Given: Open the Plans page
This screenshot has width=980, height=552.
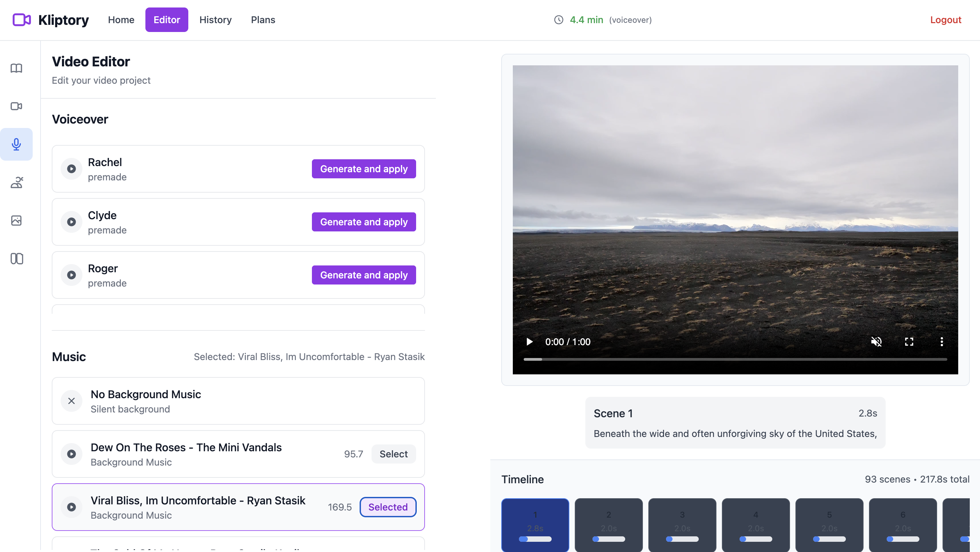Looking at the screenshot, I should [263, 20].
